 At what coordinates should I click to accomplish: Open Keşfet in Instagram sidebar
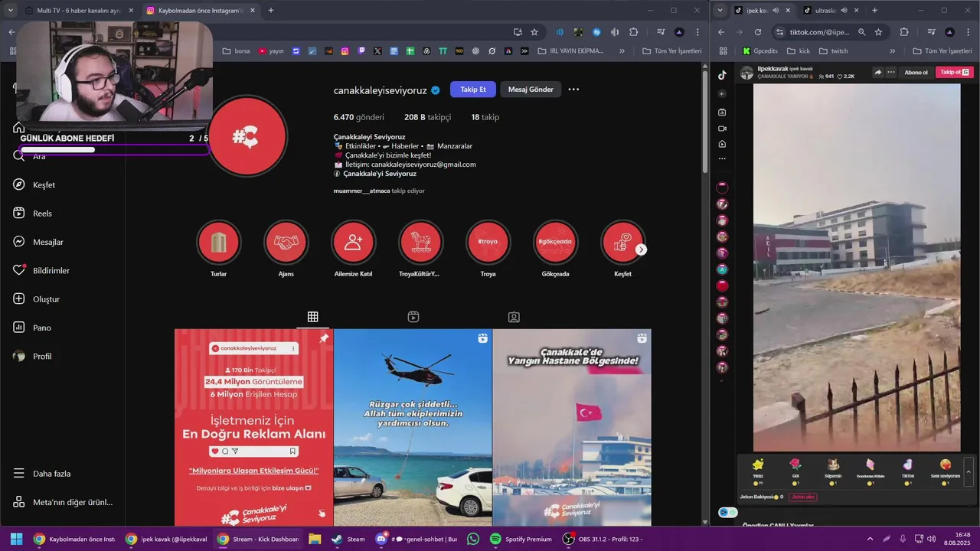point(34,185)
